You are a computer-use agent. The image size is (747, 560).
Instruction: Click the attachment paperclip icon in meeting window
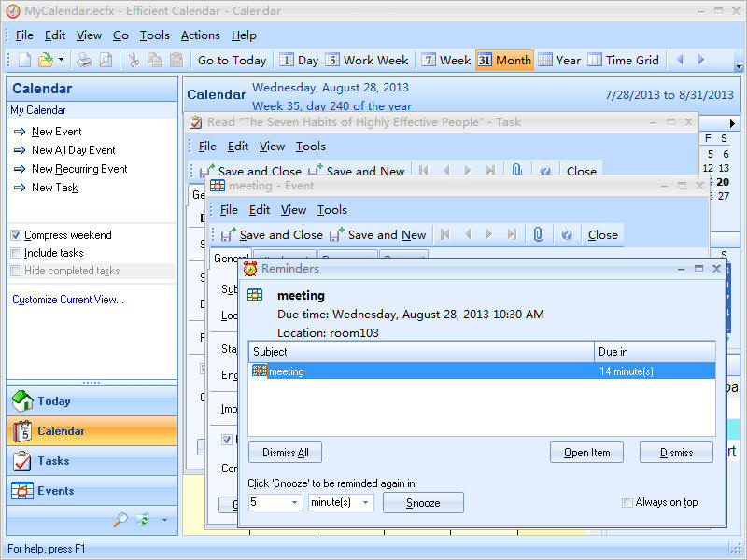539,235
